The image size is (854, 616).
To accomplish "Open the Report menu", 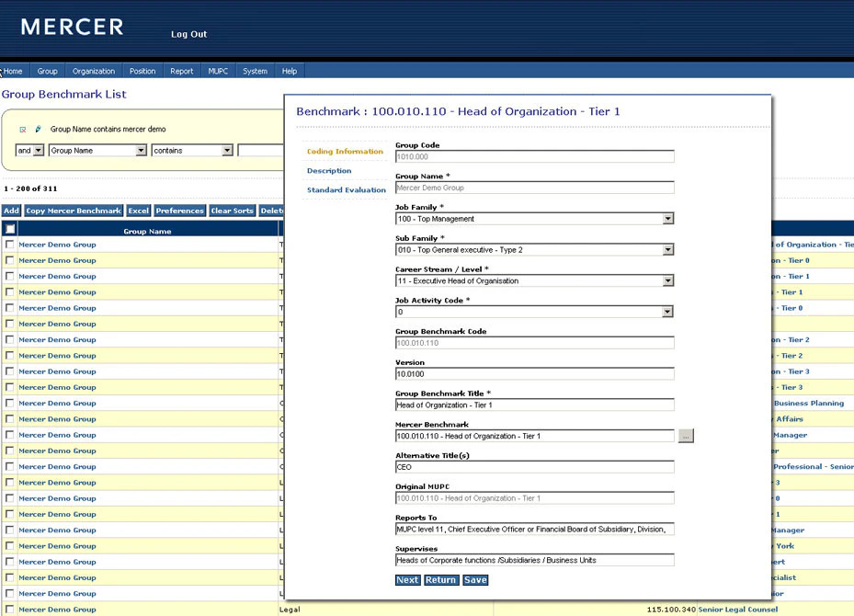I will coord(181,71).
